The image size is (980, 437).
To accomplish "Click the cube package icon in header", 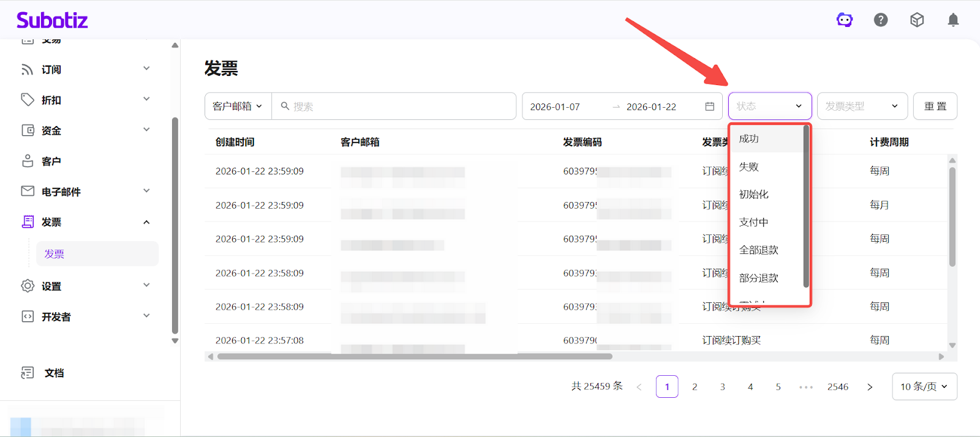I will 917,20.
